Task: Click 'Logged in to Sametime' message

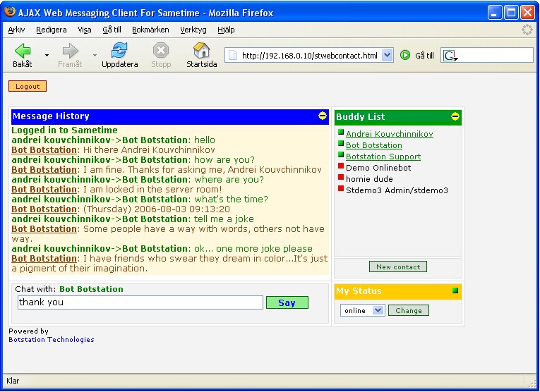Action: click(x=64, y=130)
